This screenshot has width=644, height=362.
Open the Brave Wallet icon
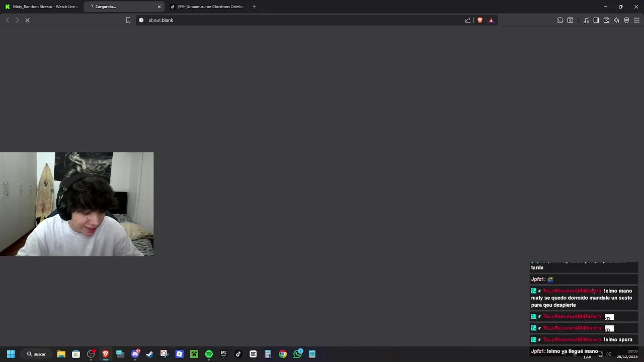(606, 20)
